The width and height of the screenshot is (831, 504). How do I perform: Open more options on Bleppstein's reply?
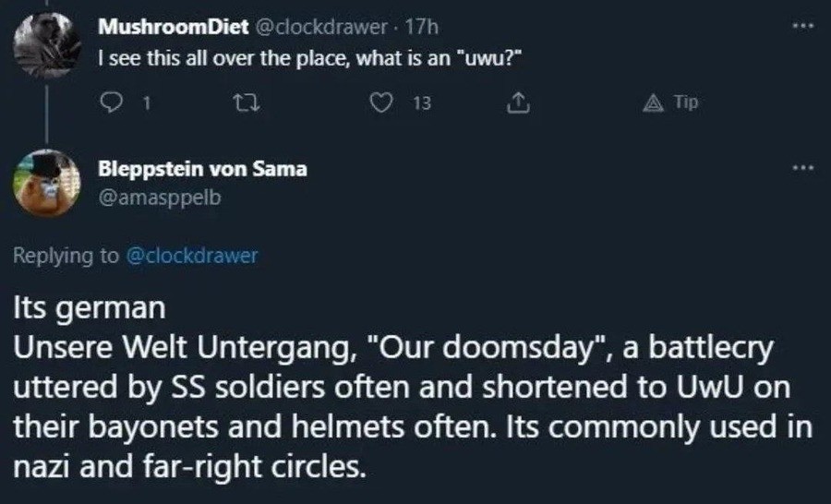803,169
